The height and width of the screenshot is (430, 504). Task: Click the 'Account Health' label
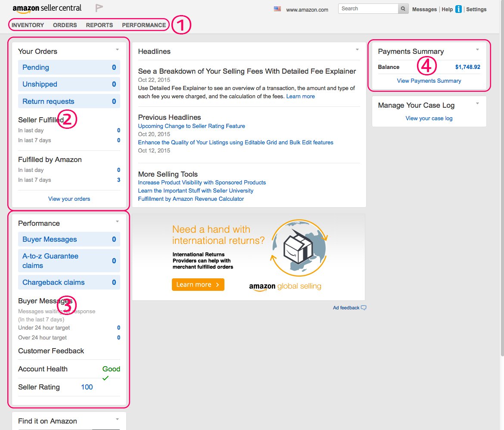pos(43,369)
